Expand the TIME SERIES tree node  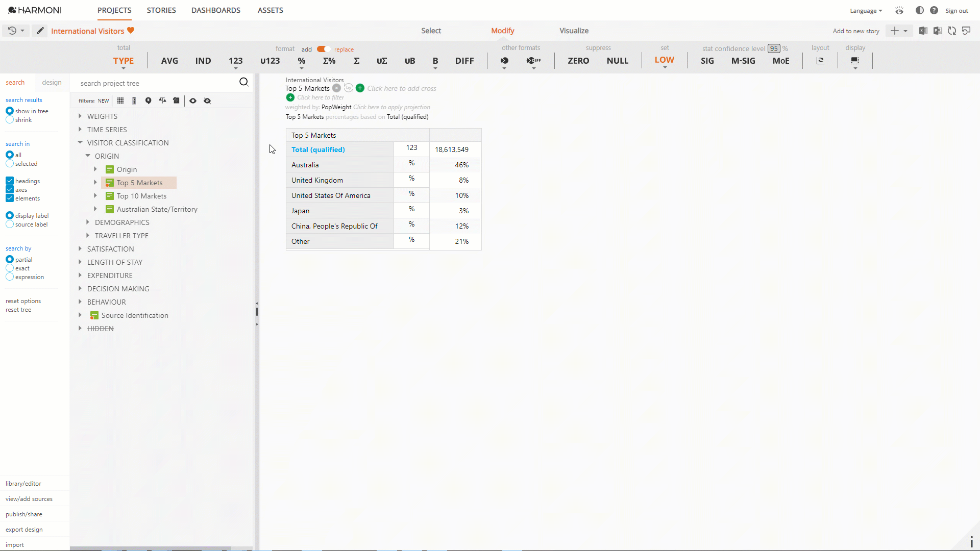tap(80, 130)
